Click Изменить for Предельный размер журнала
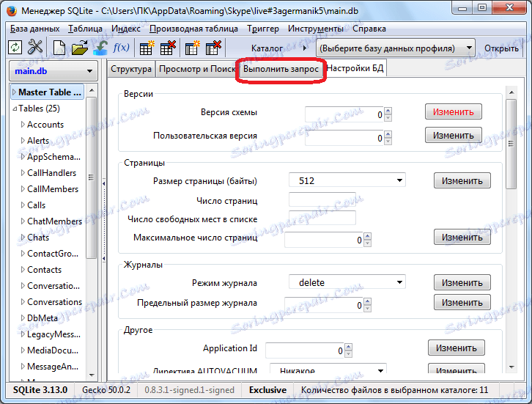532x404 pixels. tap(462, 302)
